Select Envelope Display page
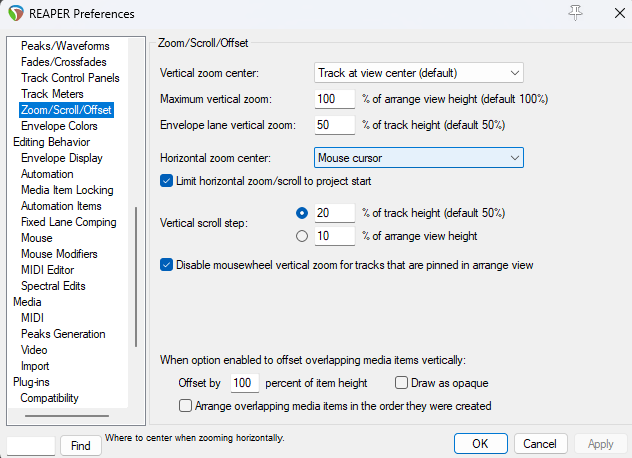632x458 pixels. pos(62,158)
